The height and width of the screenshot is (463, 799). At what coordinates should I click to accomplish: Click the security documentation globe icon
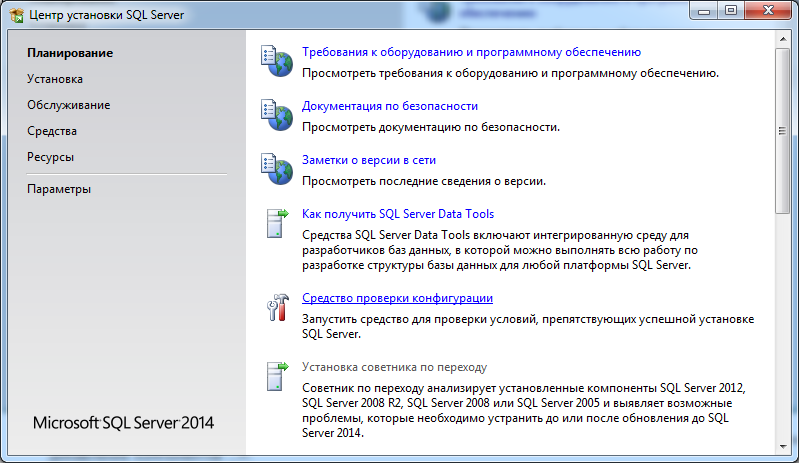tap(276, 115)
